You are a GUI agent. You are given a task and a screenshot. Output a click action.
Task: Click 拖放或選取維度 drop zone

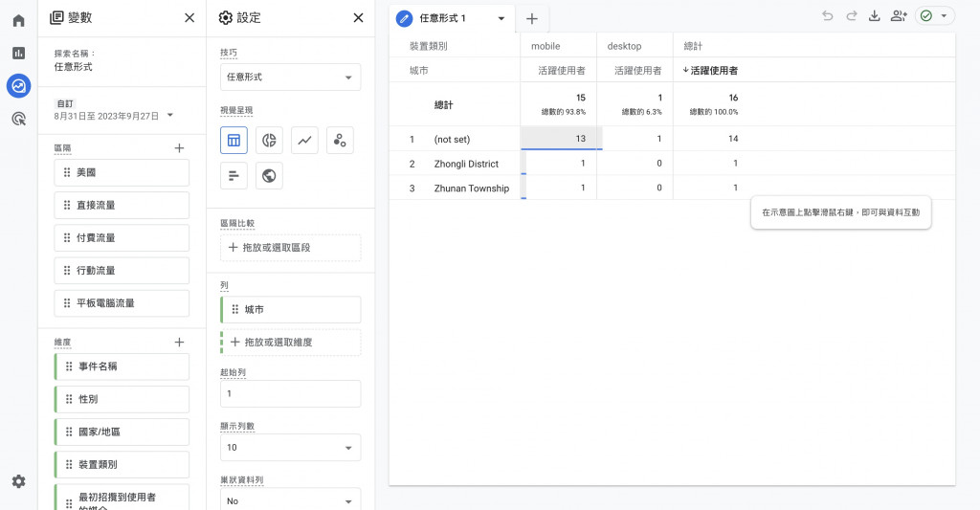[291, 342]
